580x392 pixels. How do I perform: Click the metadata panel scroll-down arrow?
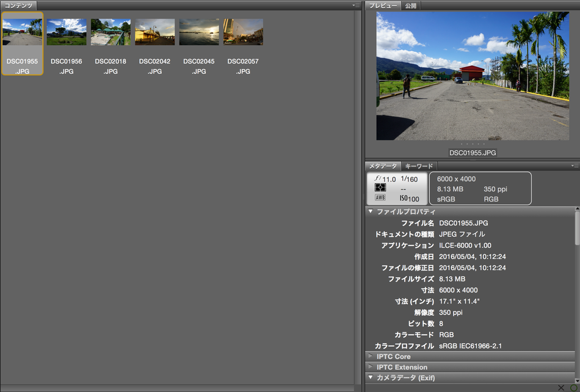[577, 380]
